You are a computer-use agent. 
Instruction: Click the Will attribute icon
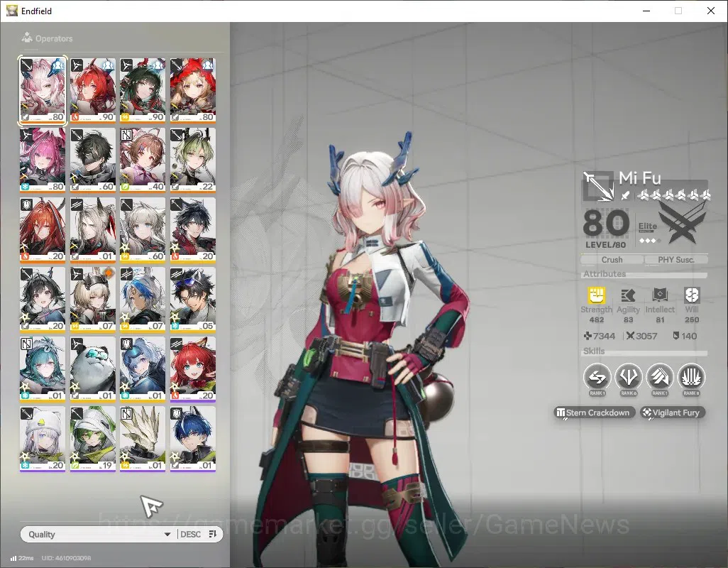691,295
